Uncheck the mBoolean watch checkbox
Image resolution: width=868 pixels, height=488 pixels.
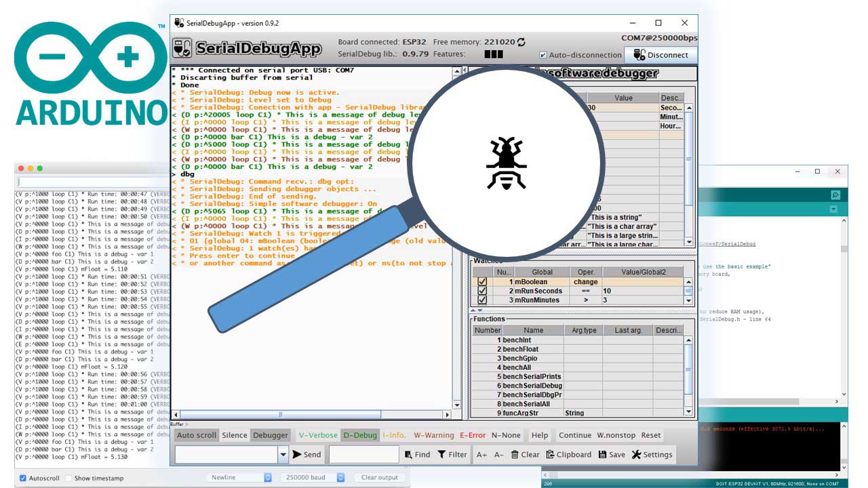click(482, 282)
